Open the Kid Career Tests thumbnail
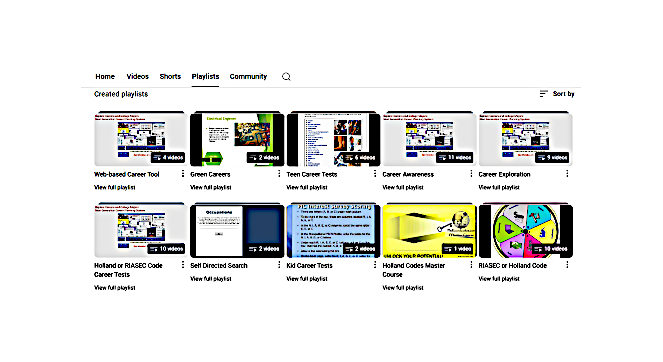 click(333, 230)
